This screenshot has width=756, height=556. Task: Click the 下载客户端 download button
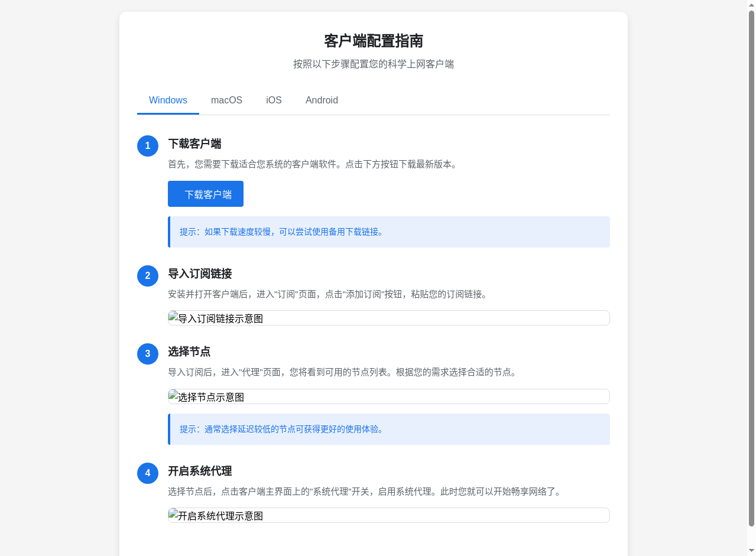tap(205, 194)
